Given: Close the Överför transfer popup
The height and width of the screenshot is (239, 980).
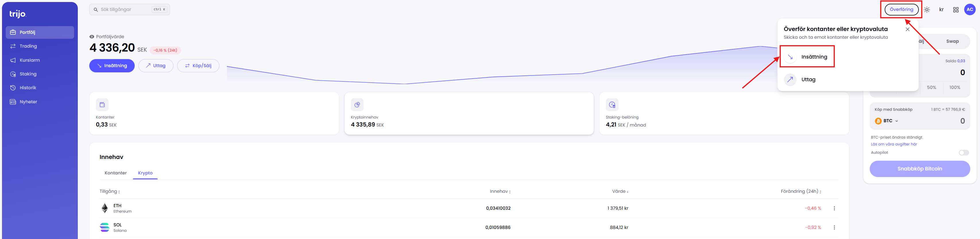Looking at the screenshot, I should (908, 29).
